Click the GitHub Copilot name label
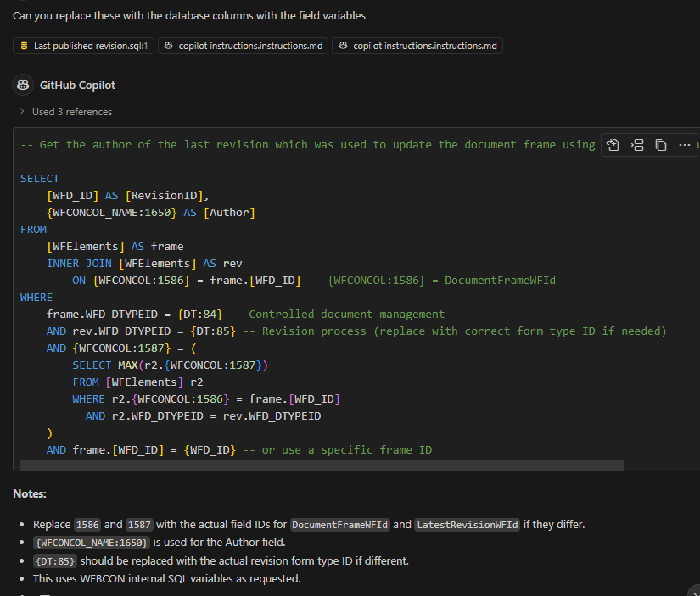 click(77, 86)
